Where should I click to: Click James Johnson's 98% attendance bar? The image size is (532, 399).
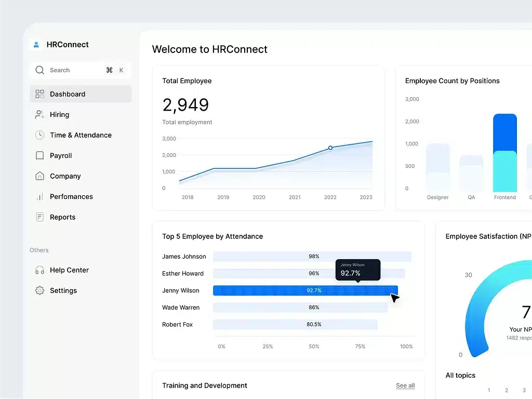pyautogui.click(x=312, y=257)
